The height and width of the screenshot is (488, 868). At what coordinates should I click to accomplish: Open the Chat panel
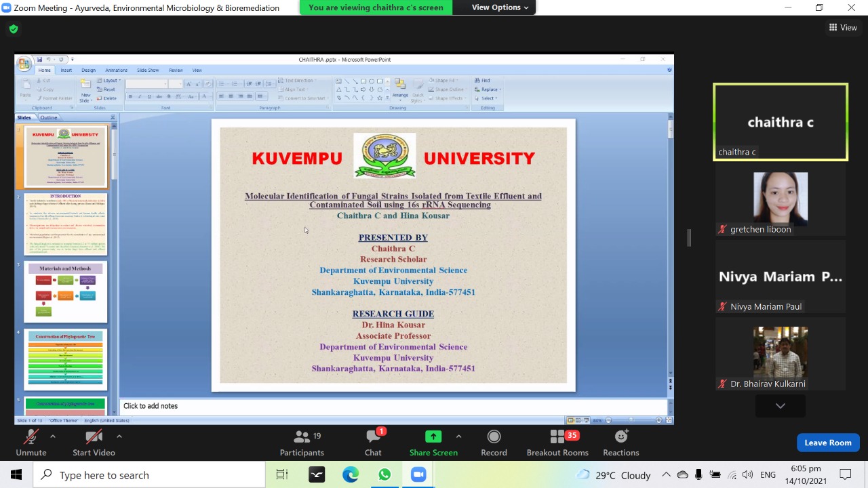pos(373,443)
